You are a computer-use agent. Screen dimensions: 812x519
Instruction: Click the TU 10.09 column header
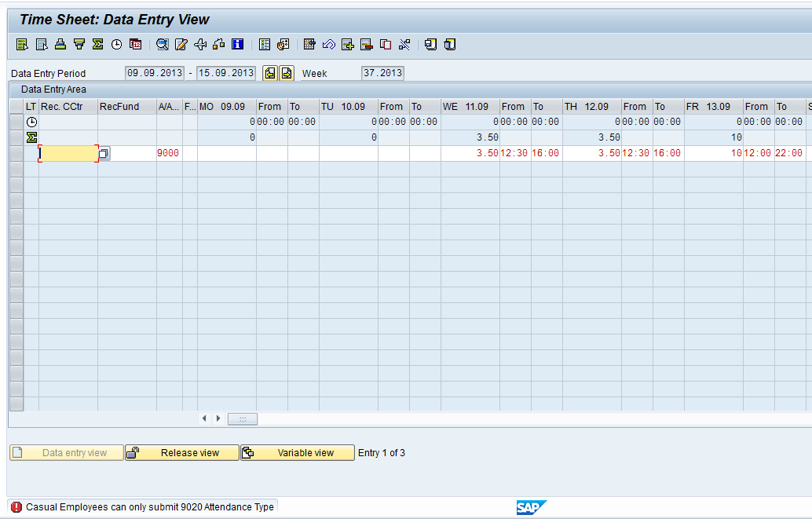coord(349,107)
